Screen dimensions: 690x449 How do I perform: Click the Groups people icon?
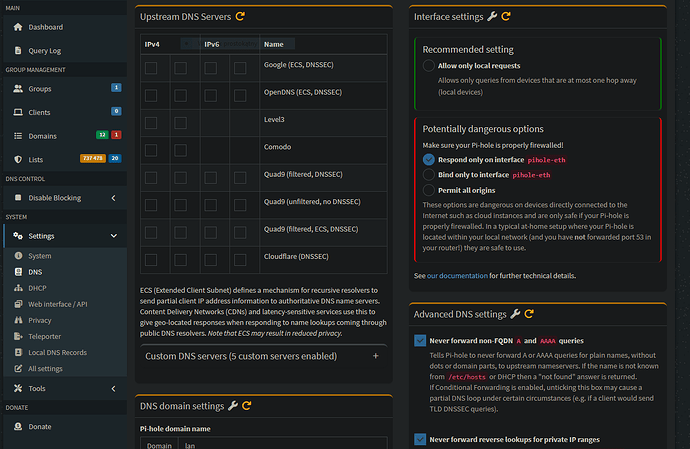click(x=18, y=88)
